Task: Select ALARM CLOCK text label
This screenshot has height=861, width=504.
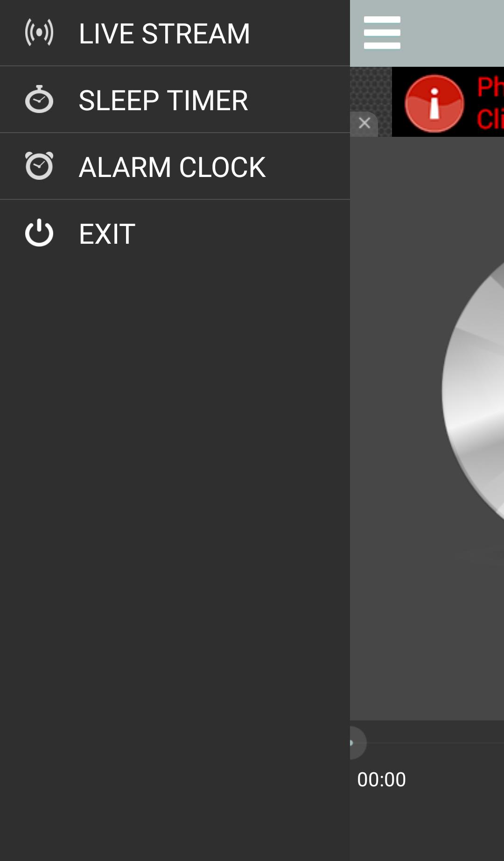Action: tap(172, 167)
